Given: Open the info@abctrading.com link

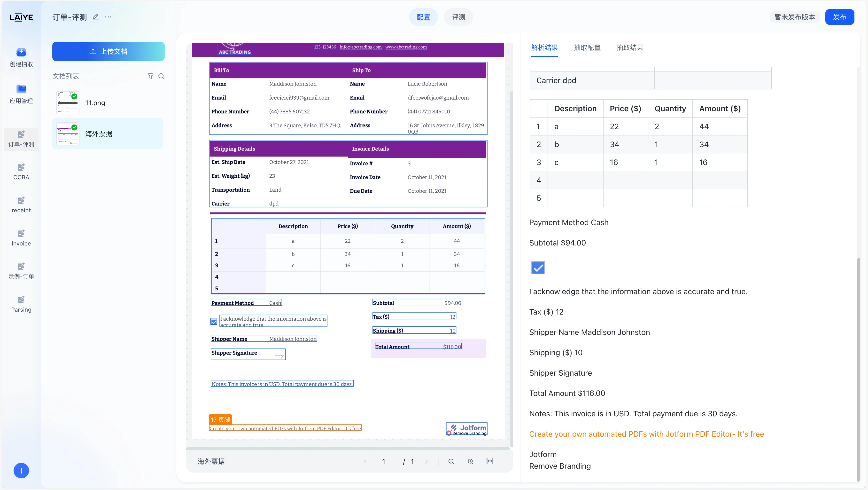Looking at the screenshot, I should 361,47.
